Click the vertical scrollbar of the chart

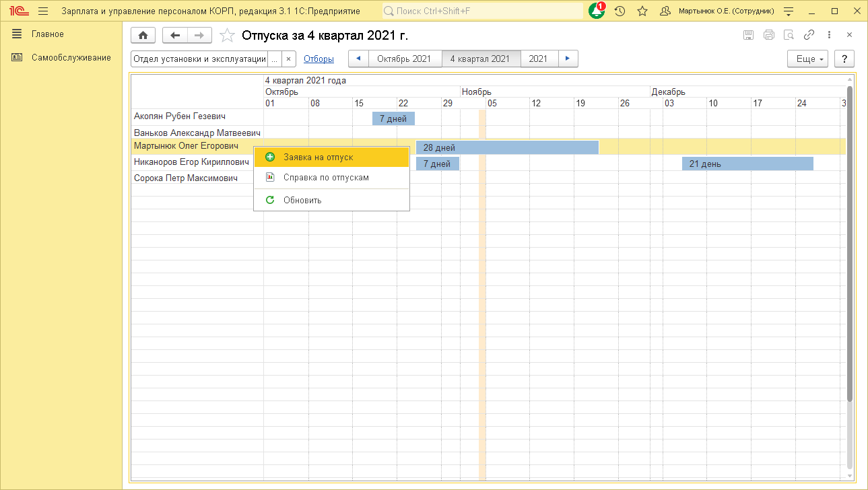coord(850,244)
